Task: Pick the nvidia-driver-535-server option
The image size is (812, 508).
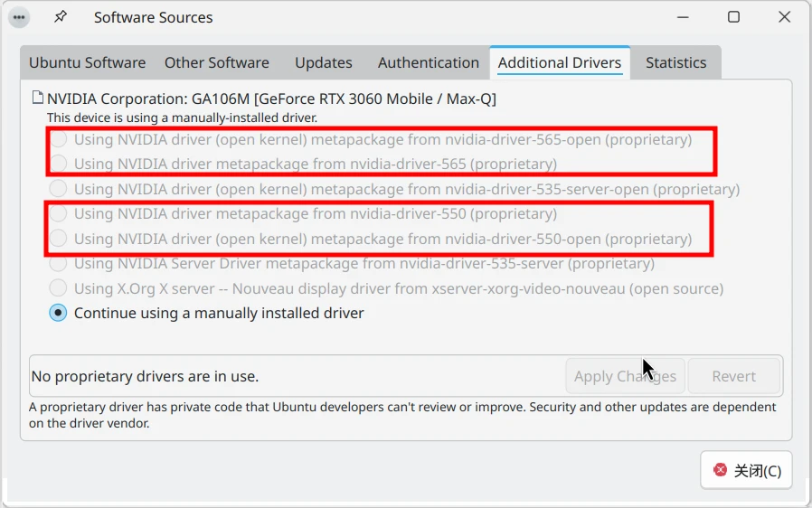Action: coord(59,264)
